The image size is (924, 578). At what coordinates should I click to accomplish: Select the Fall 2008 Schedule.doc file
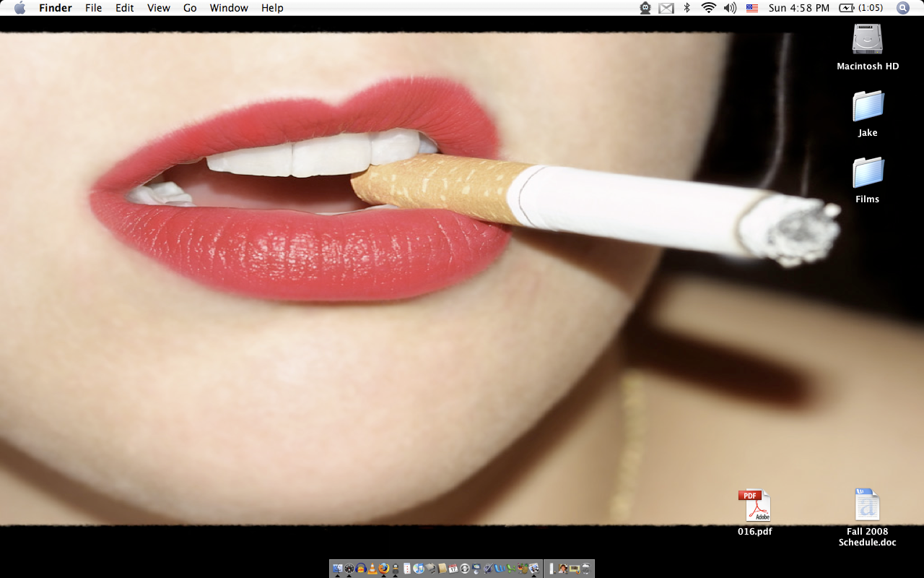pyautogui.click(x=867, y=504)
